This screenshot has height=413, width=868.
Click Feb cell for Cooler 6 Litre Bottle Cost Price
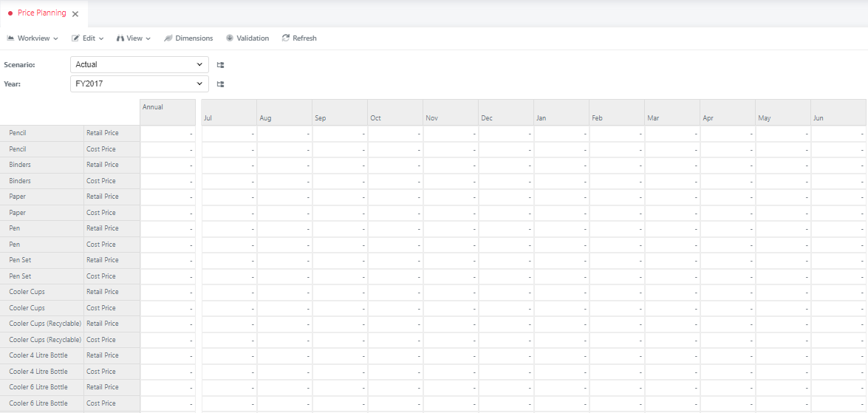click(617, 403)
